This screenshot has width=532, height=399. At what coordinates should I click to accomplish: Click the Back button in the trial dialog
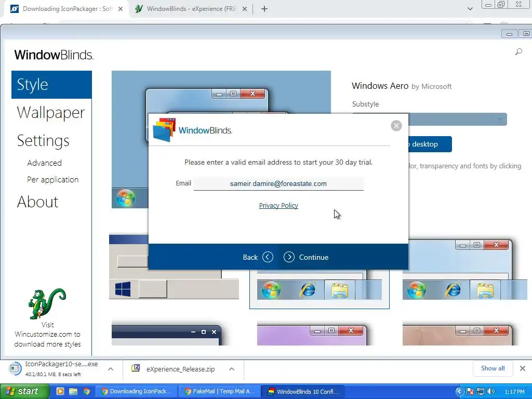click(x=258, y=257)
